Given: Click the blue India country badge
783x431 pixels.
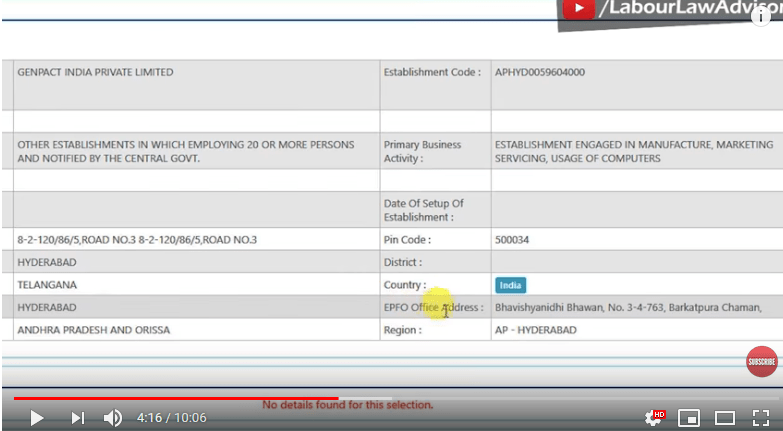Looking at the screenshot, I should tap(510, 285).
